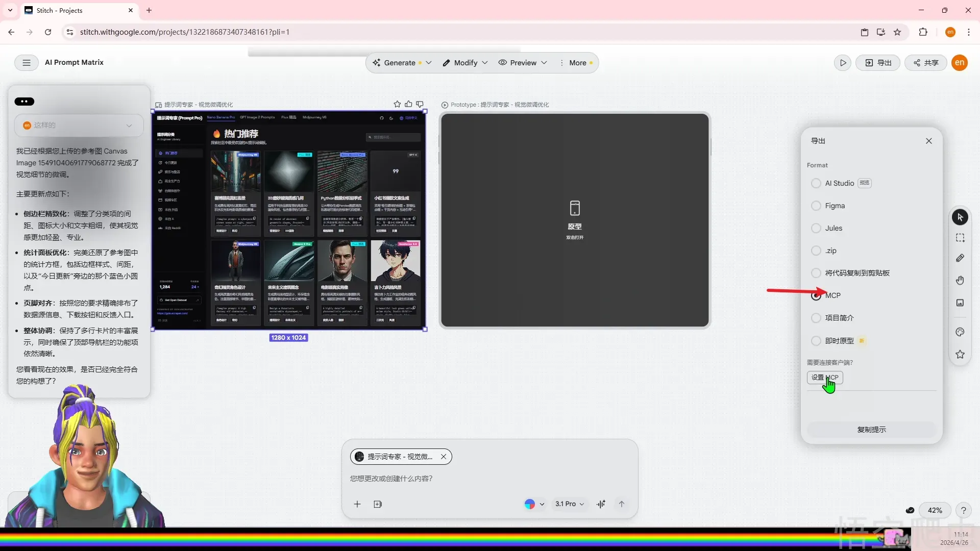
Task: Select the marquee selection tool
Action: click(x=960, y=238)
